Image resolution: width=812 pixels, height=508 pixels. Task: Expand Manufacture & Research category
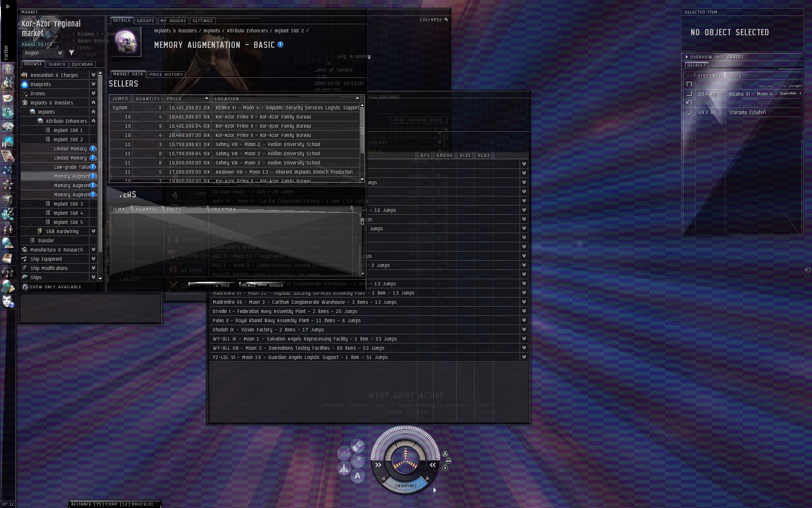pyautogui.click(x=93, y=250)
